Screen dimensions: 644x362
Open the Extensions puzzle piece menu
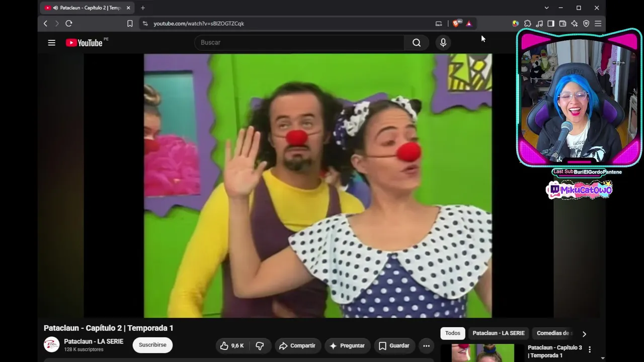[x=527, y=24]
